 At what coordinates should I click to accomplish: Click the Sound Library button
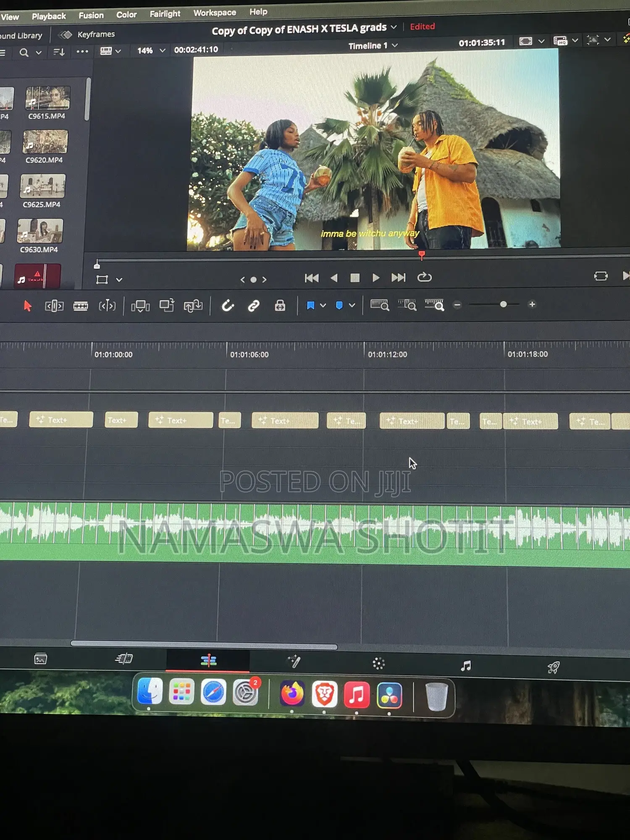click(21, 36)
